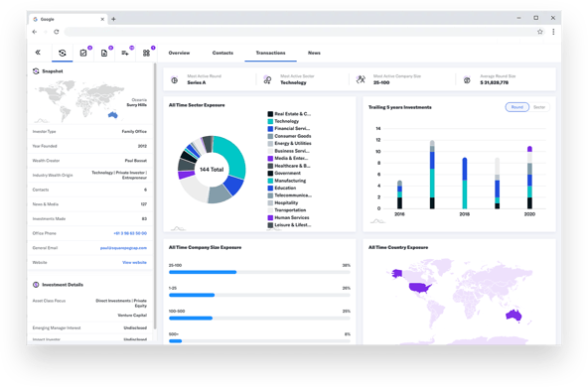
Task: Toggle investments chart to Sector view
Action: (x=539, y=107)
